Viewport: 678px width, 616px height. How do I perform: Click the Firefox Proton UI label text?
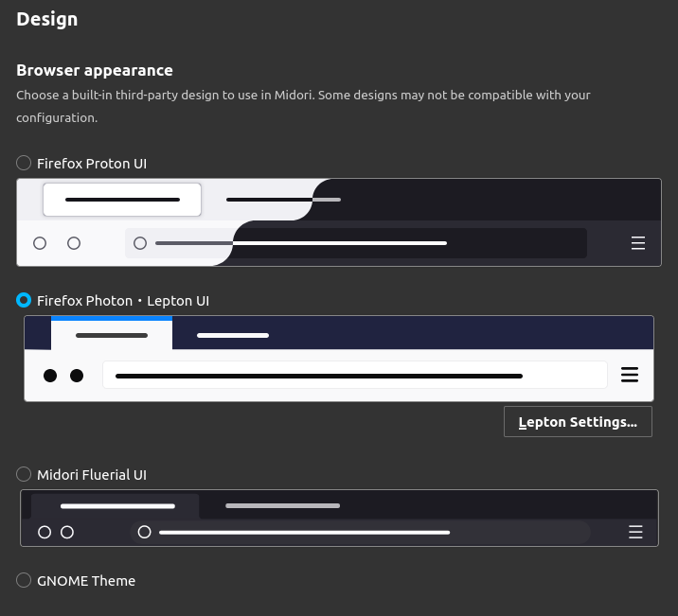[92, 164]
